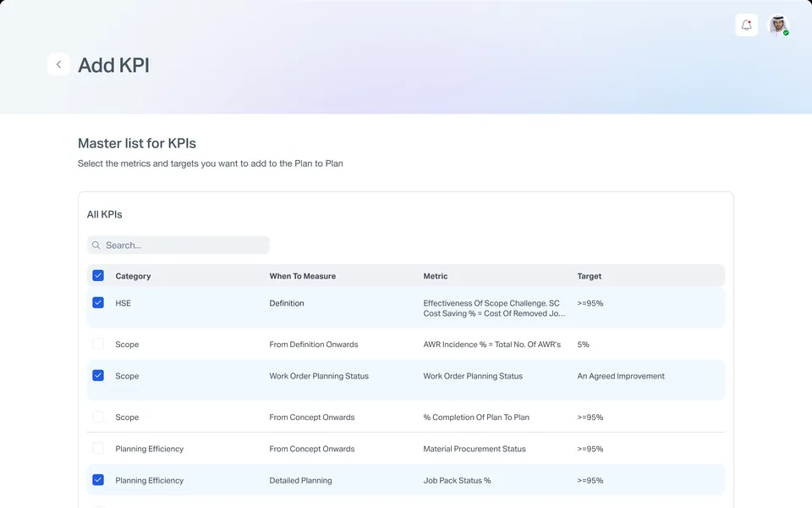Open the notifications bell
The width and height of the screenshot is (812, 508).
[x=746, y=25]
